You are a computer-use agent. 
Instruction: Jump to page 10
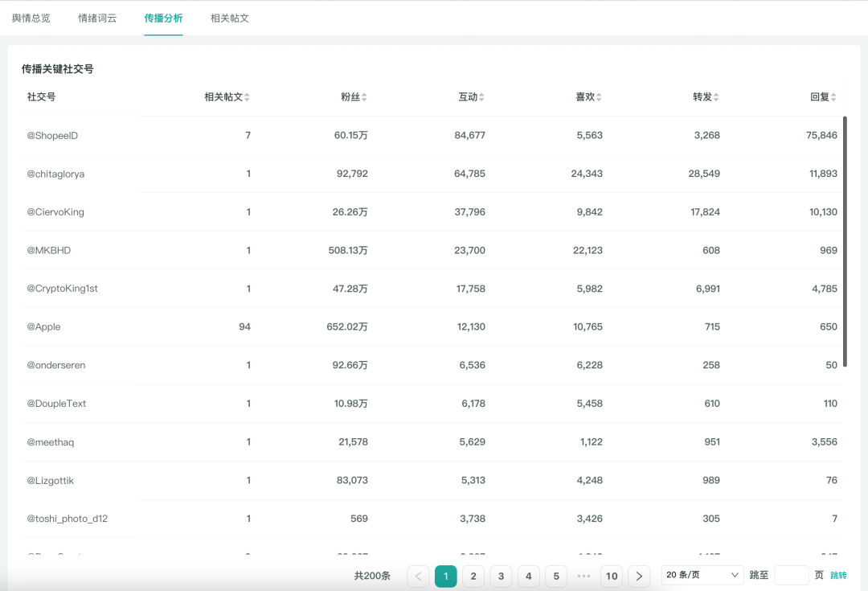click(611, 576)
